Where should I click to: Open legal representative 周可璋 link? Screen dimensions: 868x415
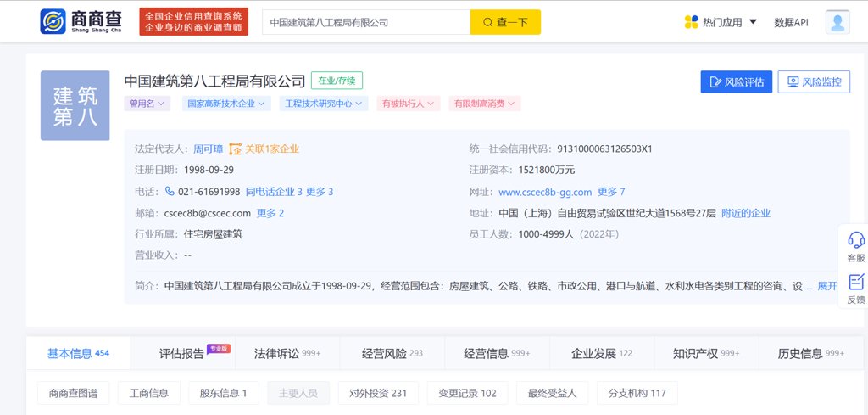click(209, 149)
